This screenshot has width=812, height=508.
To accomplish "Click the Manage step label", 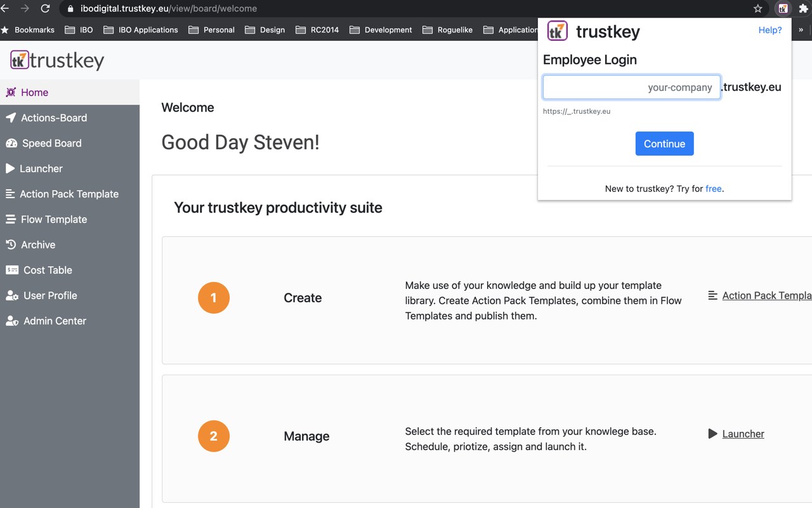I will pos(306,436).
